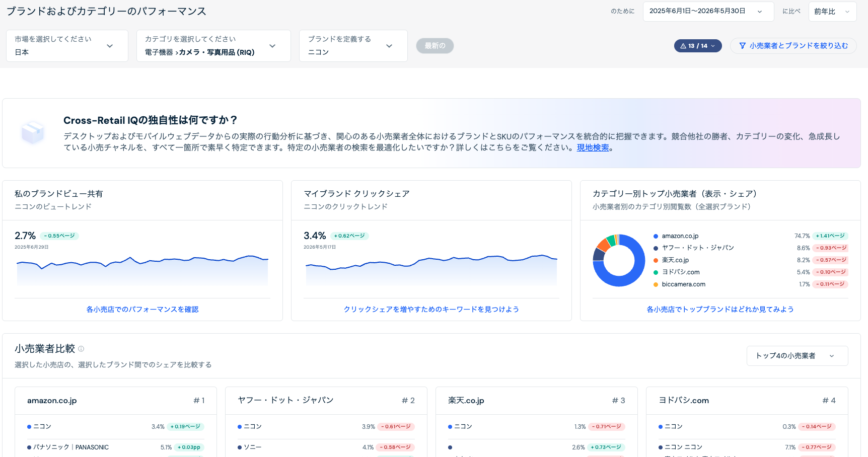The width and height of the screenshot is (868, 457).
Task: Click the biccamera.com legend label
Action: coord(684,284)
